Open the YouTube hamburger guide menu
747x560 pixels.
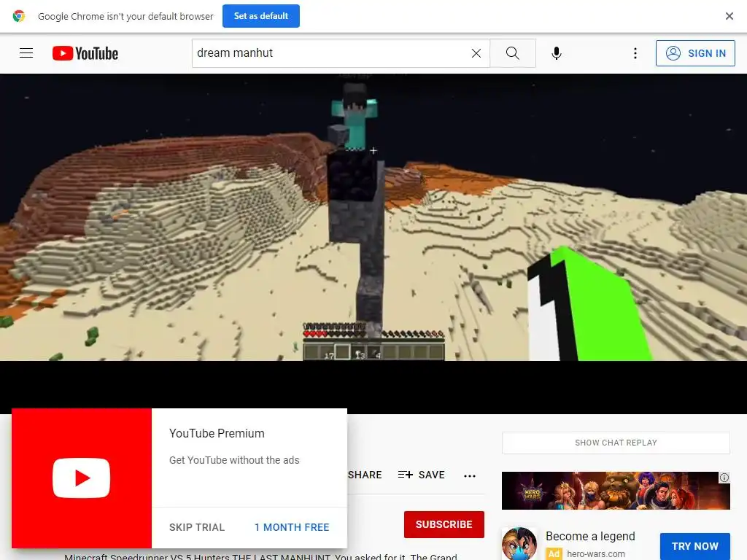tap(26, 52)
